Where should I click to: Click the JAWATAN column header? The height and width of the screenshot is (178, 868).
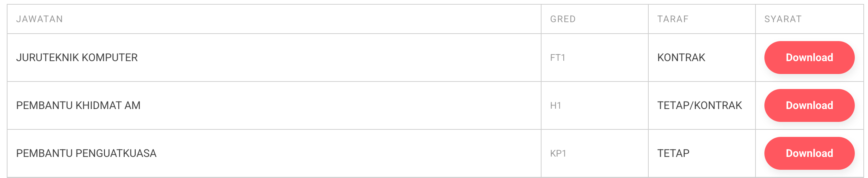pyautogui.click(x=40, y=19)
